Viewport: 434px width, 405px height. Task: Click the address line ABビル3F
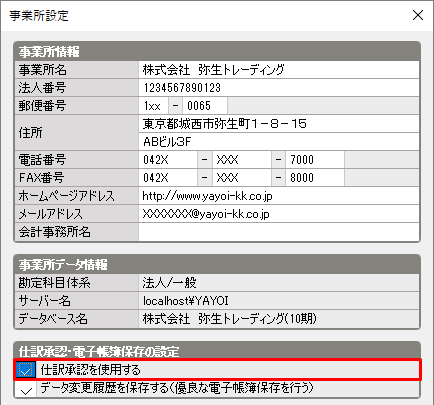pyautogui.click(x=279, y=142)
